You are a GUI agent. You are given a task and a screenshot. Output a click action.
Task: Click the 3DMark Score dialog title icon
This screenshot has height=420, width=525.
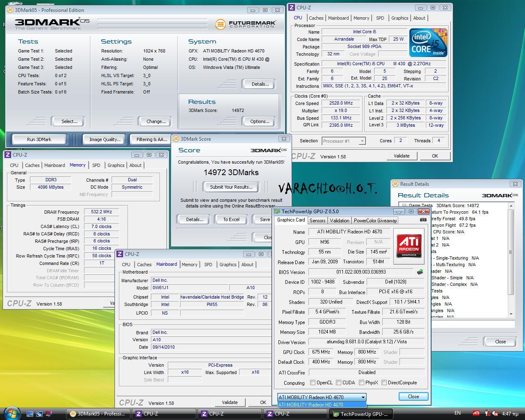coord(176,139)
